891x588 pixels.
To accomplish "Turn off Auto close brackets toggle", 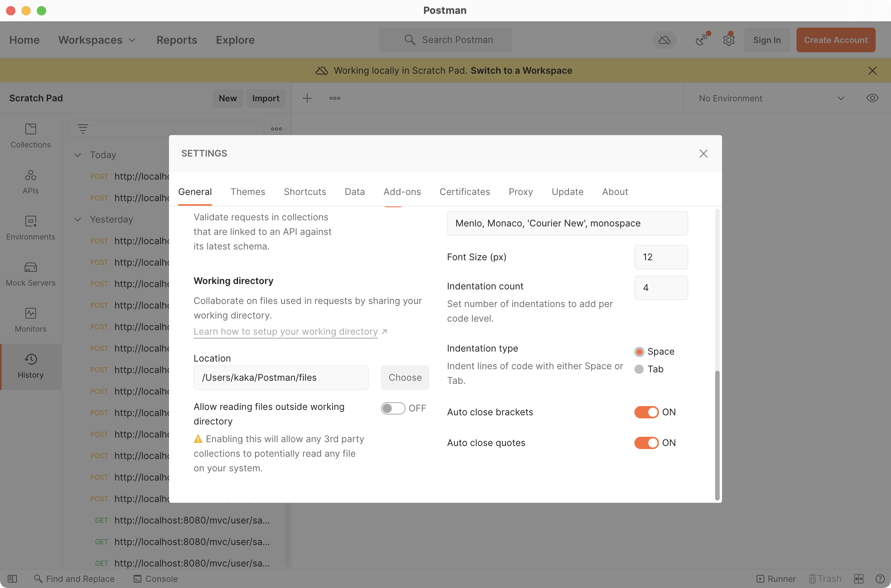I will [646, 412].
